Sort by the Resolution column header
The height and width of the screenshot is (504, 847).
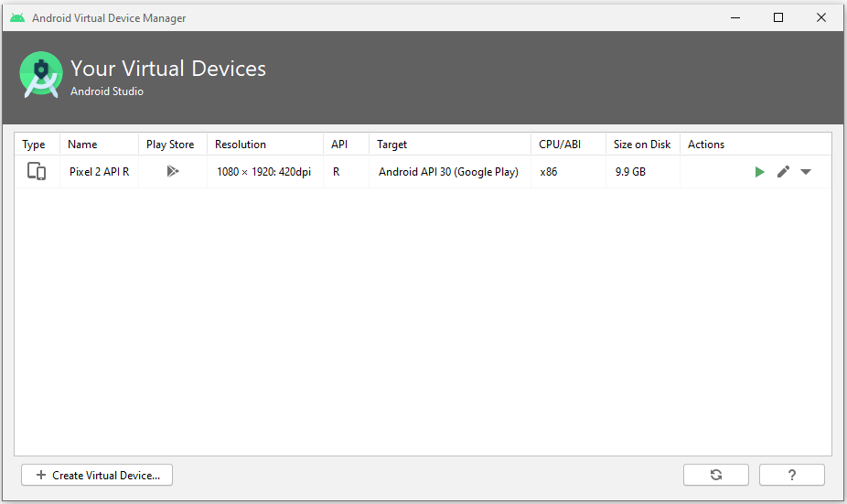(265, 145)
